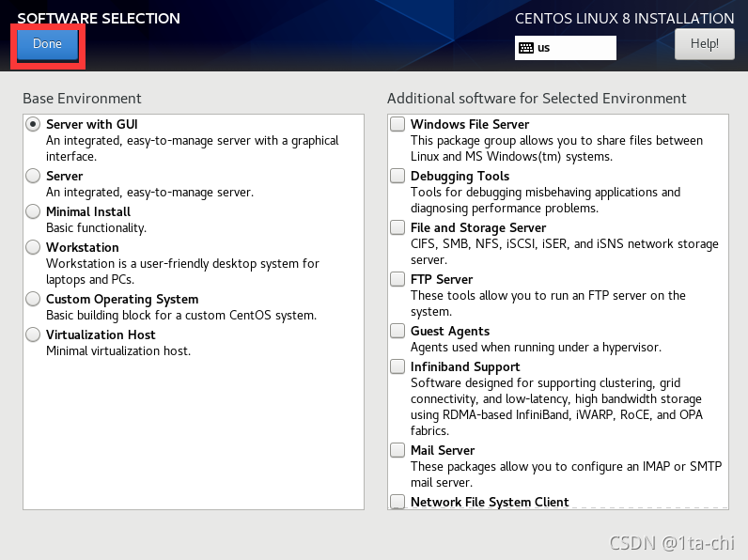This screenshot has width=748, height=560.
Task: Select the Virtualization Host radio button
Action: 33,334
